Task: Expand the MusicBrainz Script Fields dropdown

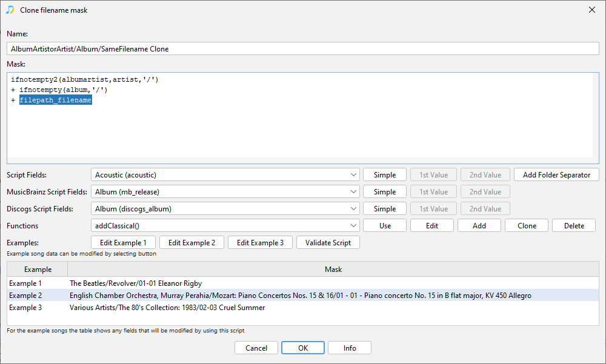Action: tap(225, 192)
